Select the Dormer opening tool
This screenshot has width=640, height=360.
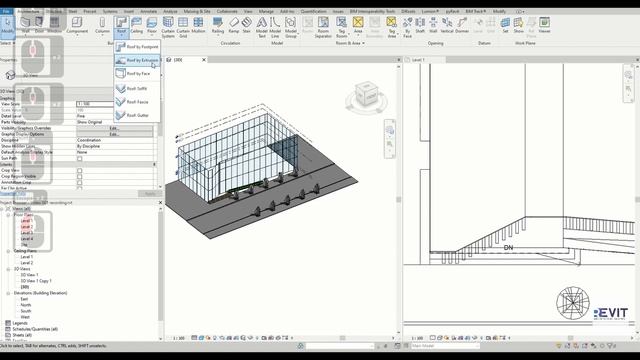tap(462, 25)
